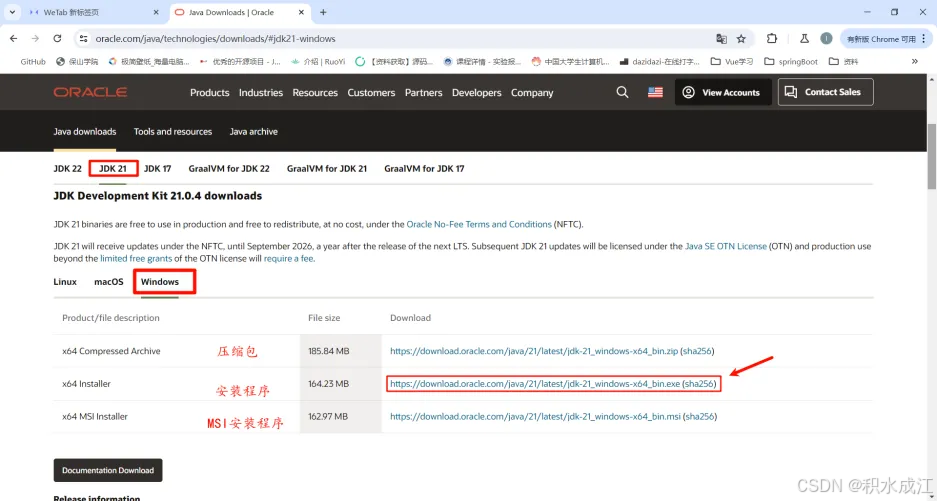Image resolution: width=937 pixels, height=501 pixels.
Task: Open site information icon in address bar
Action: pyautogui.click(x=84, y=38)
